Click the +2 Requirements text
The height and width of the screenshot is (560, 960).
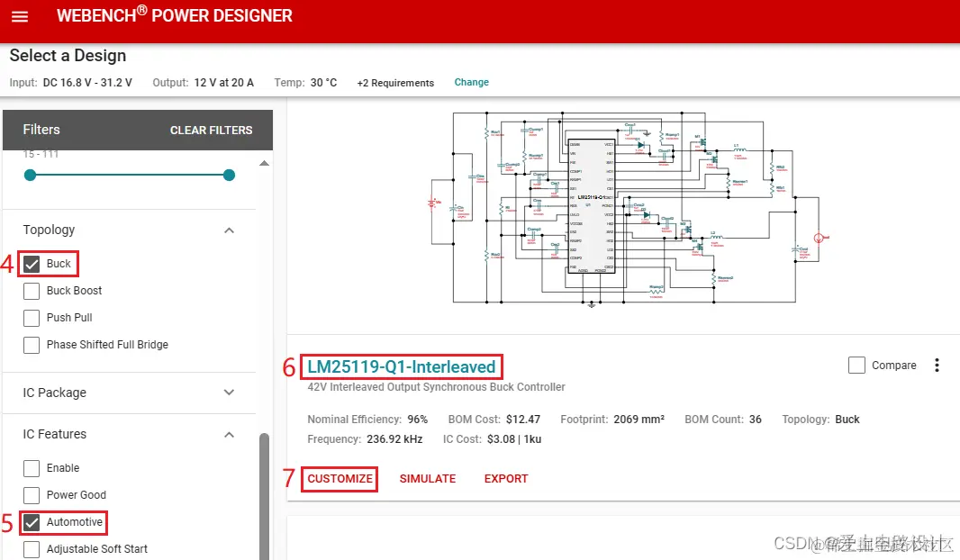[x=395, y=83]
